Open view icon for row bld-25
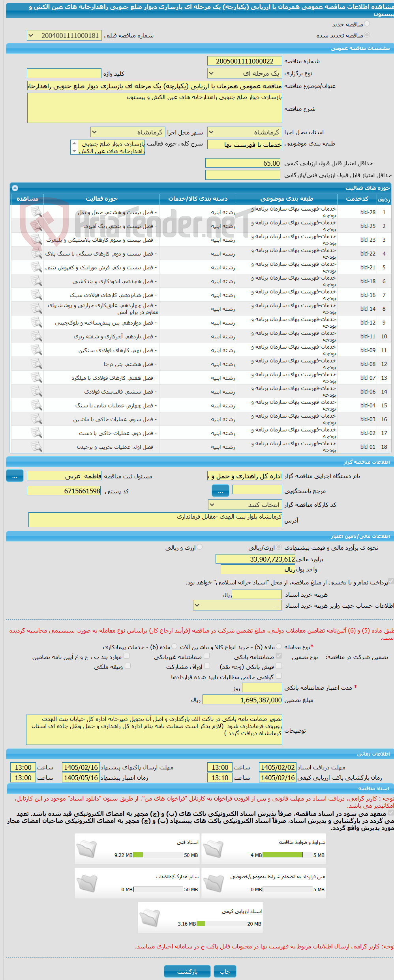The width and height of the screenshot is (394, 980). [x=36, y=226]
